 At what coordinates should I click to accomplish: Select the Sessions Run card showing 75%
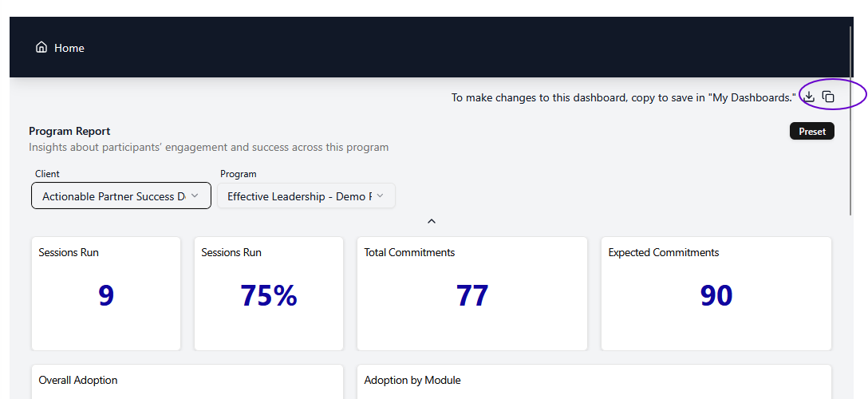(x=269, y=293)
